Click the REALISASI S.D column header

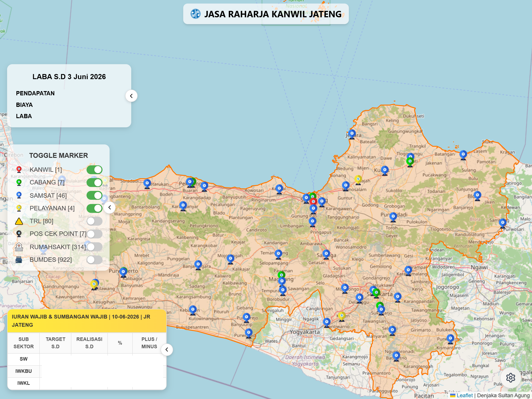pyautogui.click(x=89, y=343)
